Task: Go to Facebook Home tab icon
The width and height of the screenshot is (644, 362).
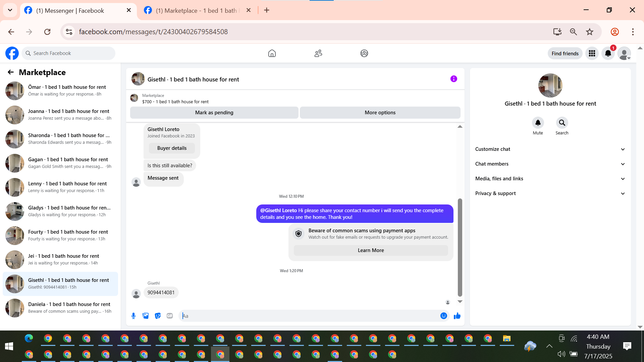Action: (x=272, y=53)
